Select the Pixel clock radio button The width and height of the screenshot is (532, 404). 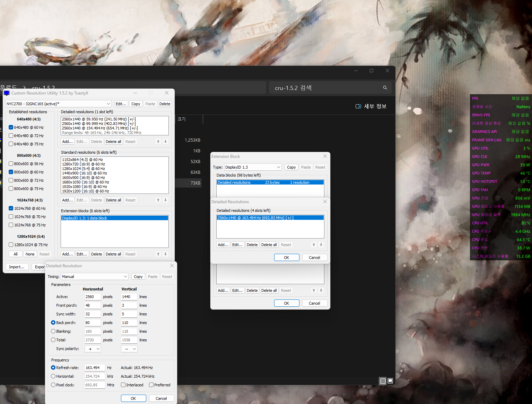click(53, 385)
